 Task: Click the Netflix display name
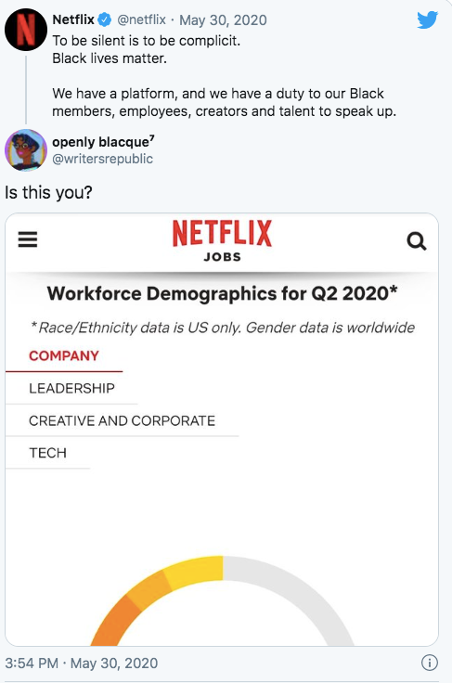pyautogui.click(x=73, y=20)
